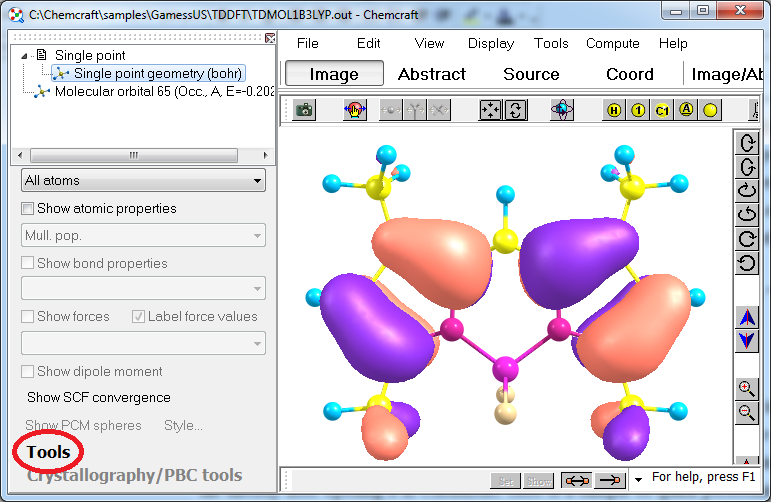Click the blue down arrow icon

point(746,341)
